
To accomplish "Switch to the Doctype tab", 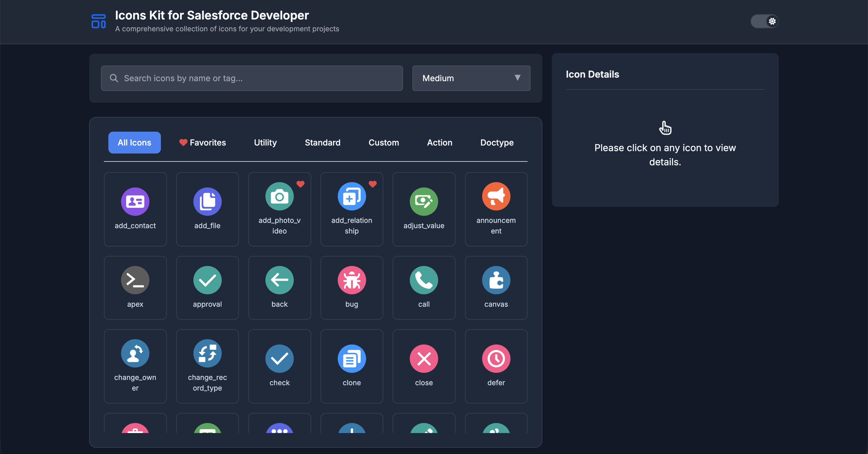I will pyautogui.click(x=497, y=143).
